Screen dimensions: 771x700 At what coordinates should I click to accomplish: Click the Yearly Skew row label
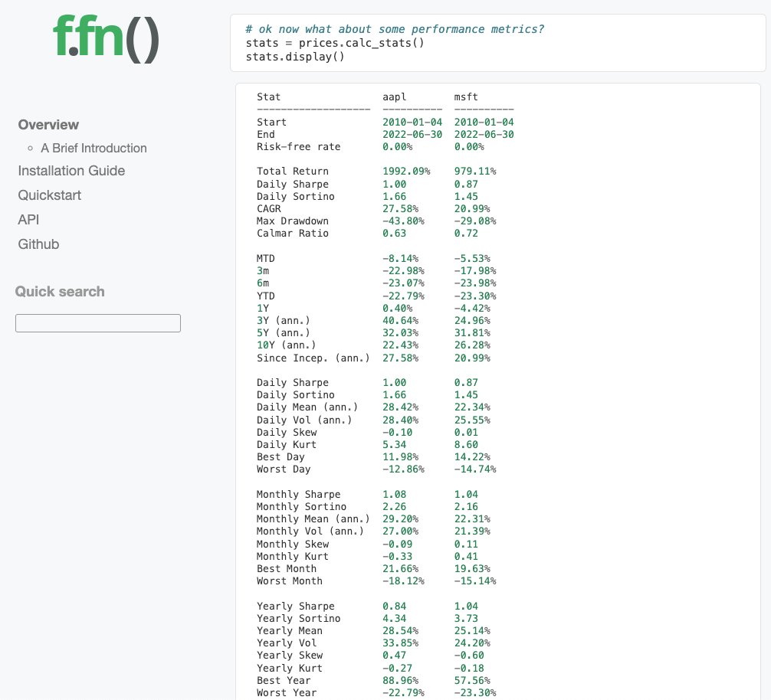[290, 656]
